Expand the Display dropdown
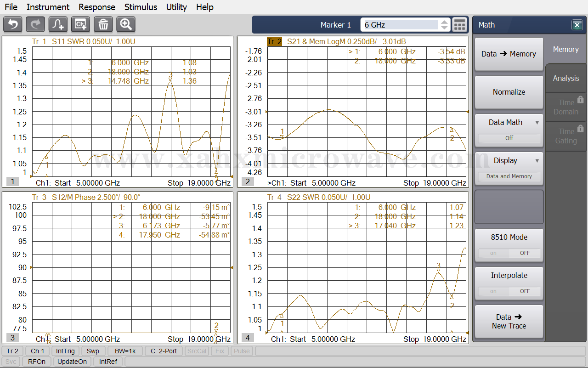 tap(537, 161)
